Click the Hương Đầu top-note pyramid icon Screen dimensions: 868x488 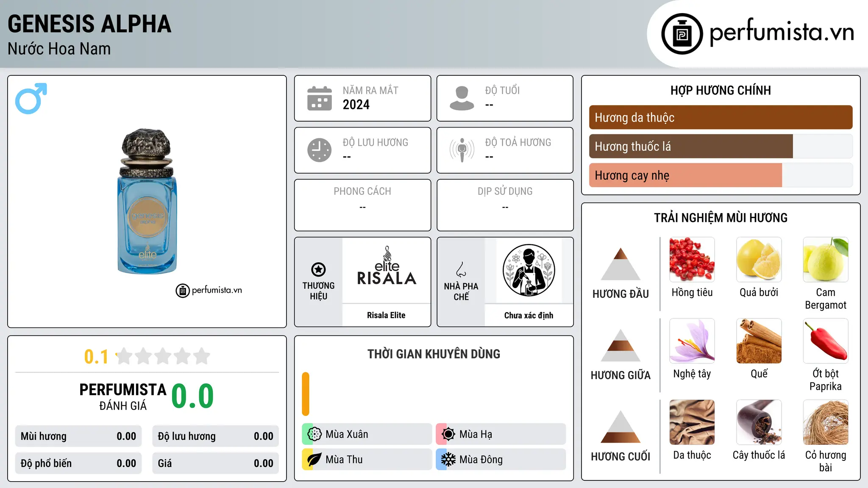click(x=620, y=263)
